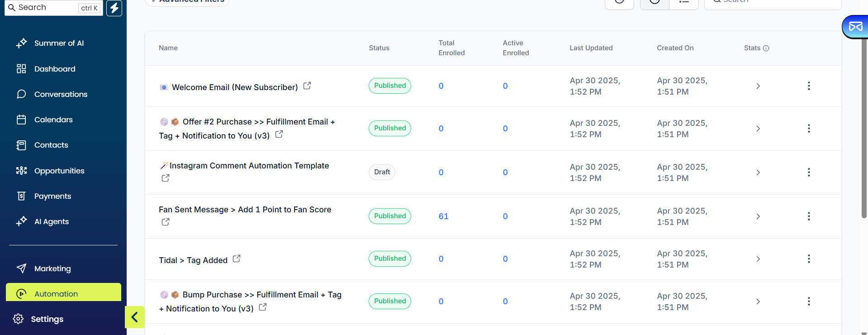The height and width of the screenshot is (335, 868).
Task: Open three-dot menu for Welcome Email row
Action: pyautogui.click(x=809, y=86)
